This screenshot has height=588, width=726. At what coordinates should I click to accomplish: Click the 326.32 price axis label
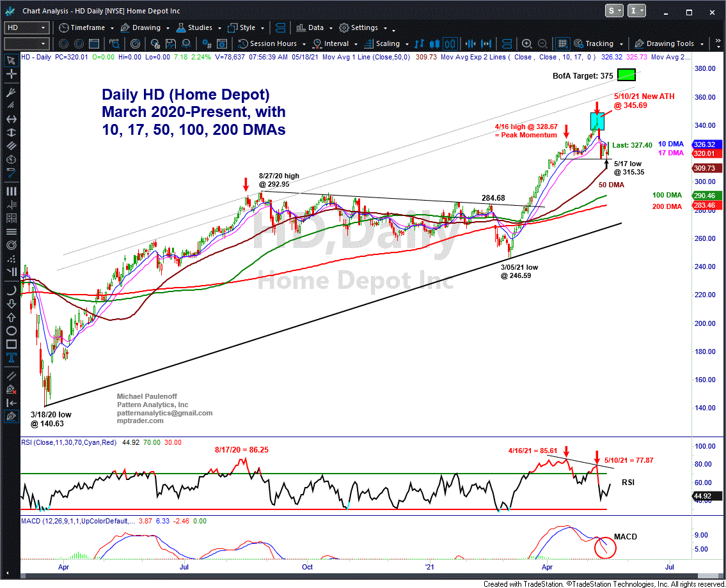pyautogui.click(x=707, y=144)
